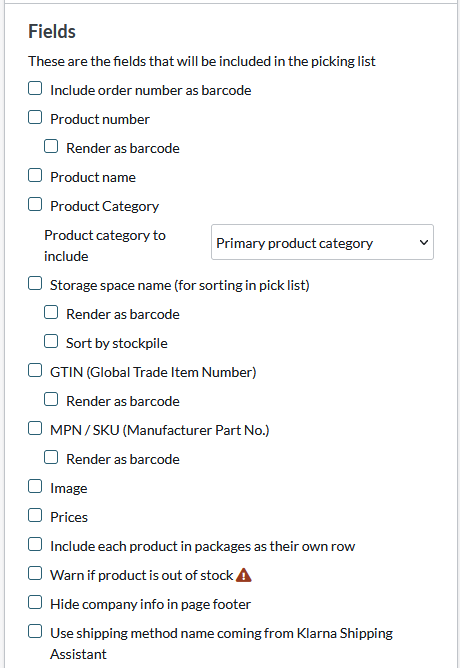The height and width of the screenshot is (668, 460).
Task: Toggle the Product Category checkbox
Action: click(35, 204)
